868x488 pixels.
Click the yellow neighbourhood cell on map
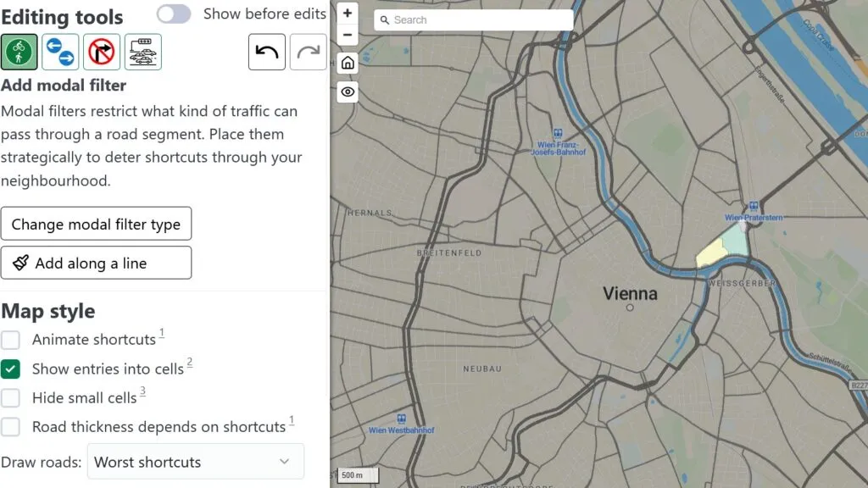(x=711, y=253)
